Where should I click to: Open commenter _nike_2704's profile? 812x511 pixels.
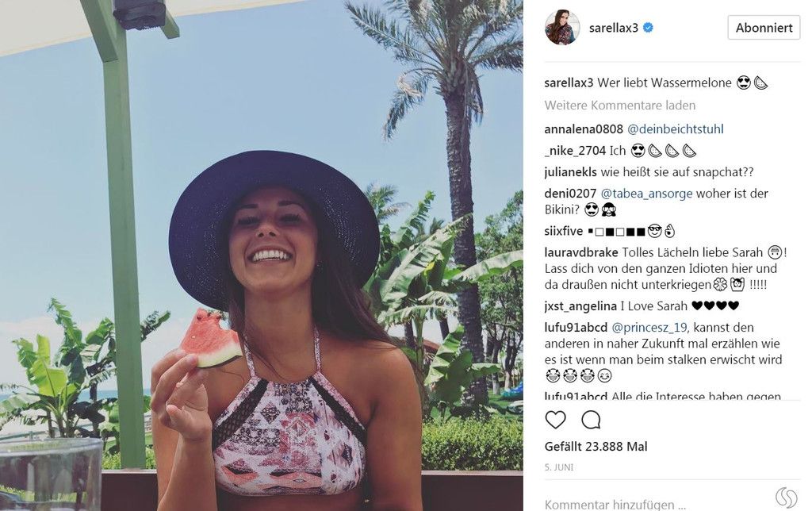[x=575, y=151]
